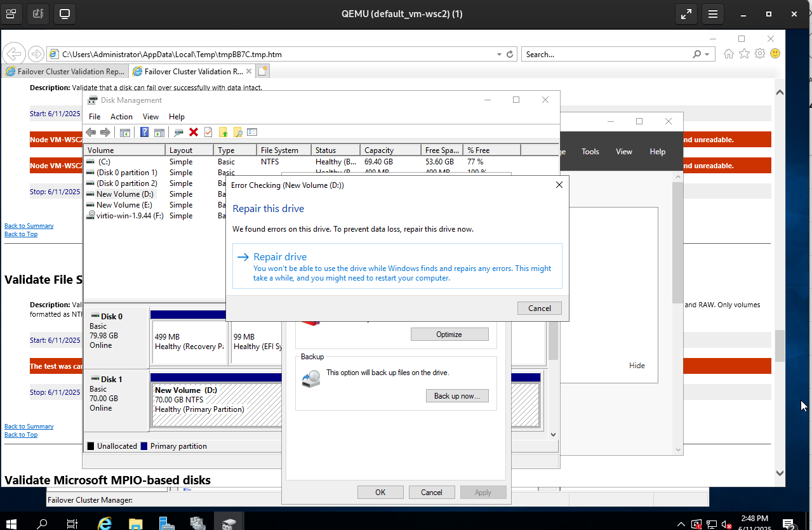Screen dimensions: 812x530
Task: Expand the search provider dropdown arrow
Action: click(707, 55)
